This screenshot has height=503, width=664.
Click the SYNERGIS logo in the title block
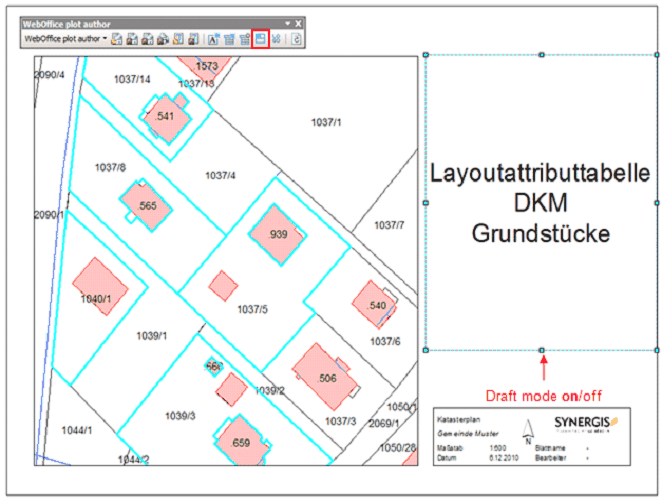pyautogui.click(x=585, y=422)
